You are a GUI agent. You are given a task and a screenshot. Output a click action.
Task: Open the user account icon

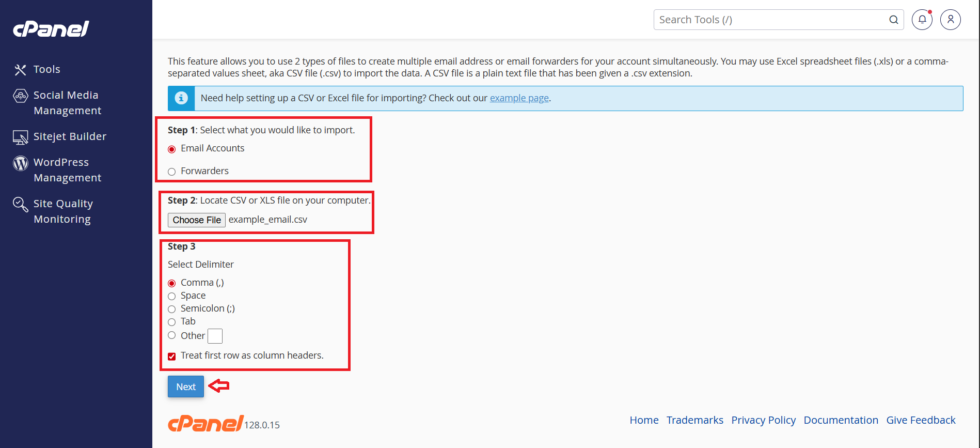pyautogui.click(x=951, y=20)
